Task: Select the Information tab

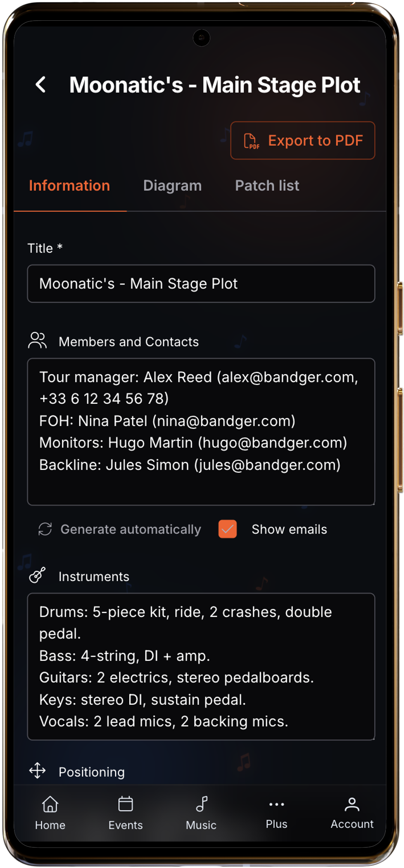Action: pos(69,186)
